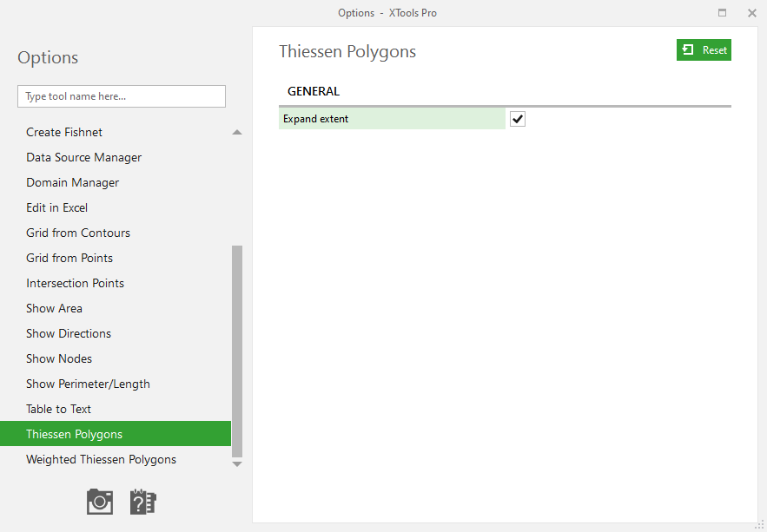The width and height of the screenshot is (767, 532).
Task: Click the Reset button
Action: click(x=704, y=49)
